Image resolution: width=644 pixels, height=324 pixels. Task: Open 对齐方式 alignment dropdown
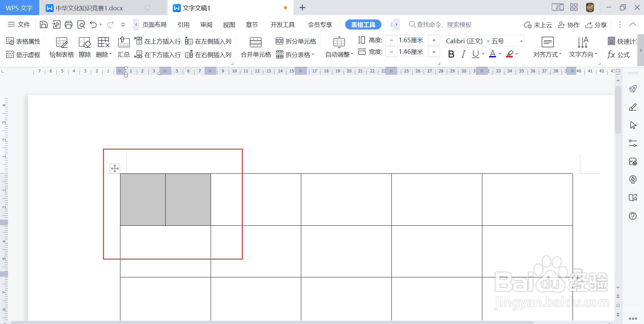click(547, 48)
